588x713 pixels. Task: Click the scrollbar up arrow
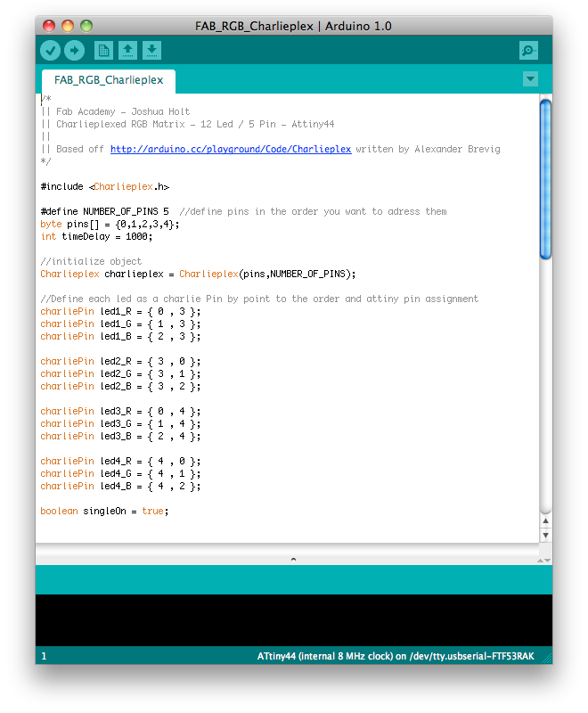(546, 520)
